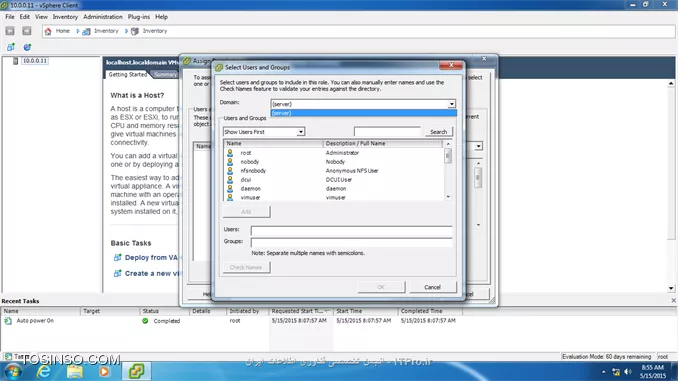Image resolution: width=678 pixels, height=381 pixels.
Task: Open the File menu
Action: point(10,17)
